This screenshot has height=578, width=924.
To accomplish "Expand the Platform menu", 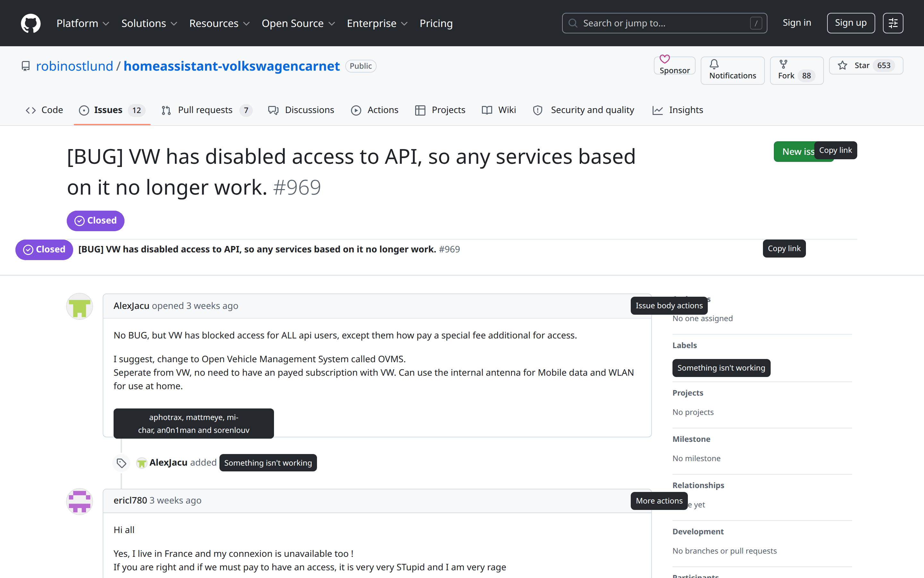I will pyautogui.click(x=83, y=23).
